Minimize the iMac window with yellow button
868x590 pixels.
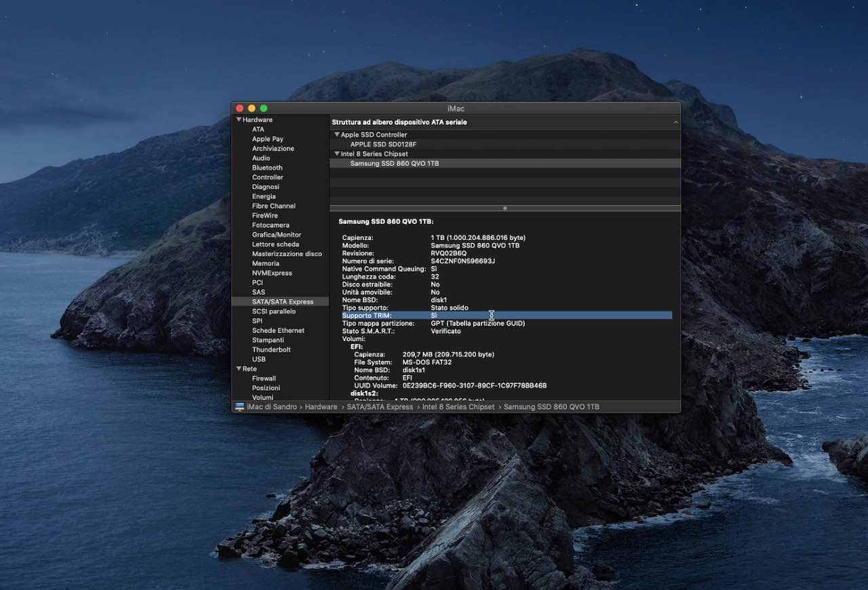click(x=252, y=109)
